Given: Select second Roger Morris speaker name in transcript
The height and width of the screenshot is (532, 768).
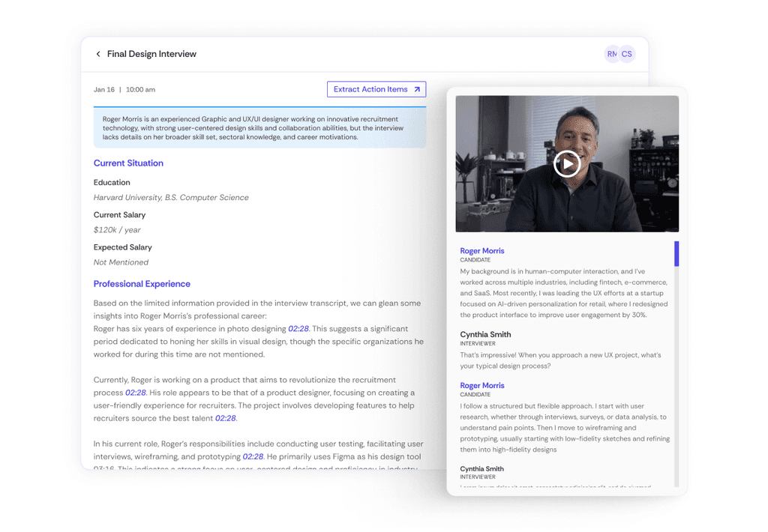Looking at the screenshot, I should click(482, 385).
